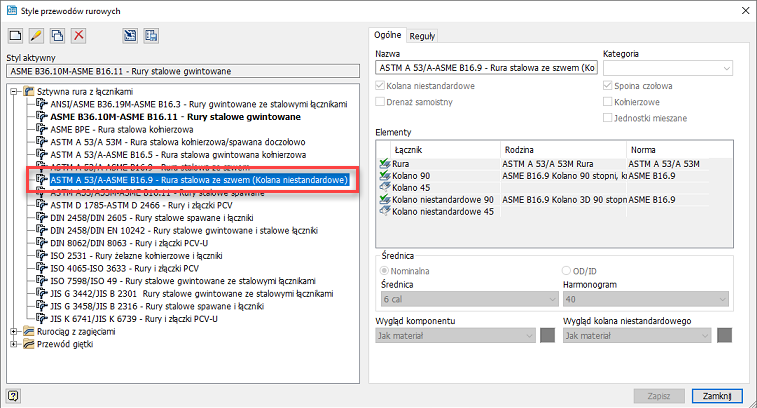Close the Style przewodów rurowych dialog

[745, 11]
